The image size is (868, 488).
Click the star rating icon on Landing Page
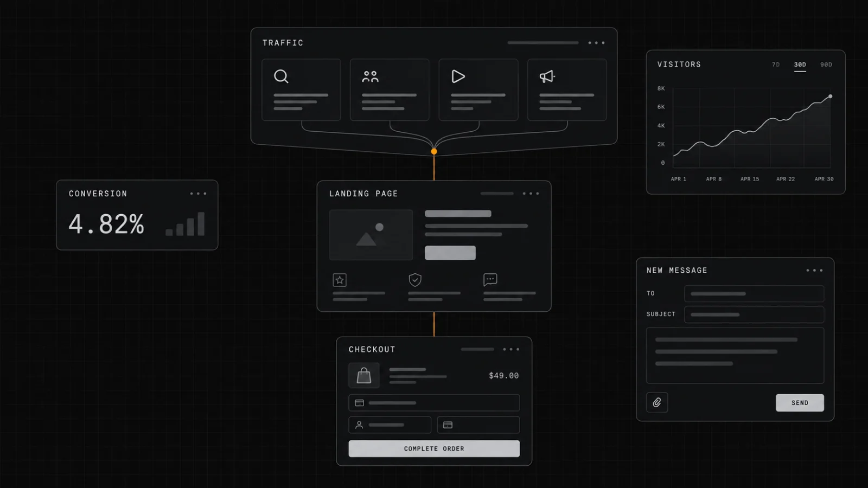(340, 280)
